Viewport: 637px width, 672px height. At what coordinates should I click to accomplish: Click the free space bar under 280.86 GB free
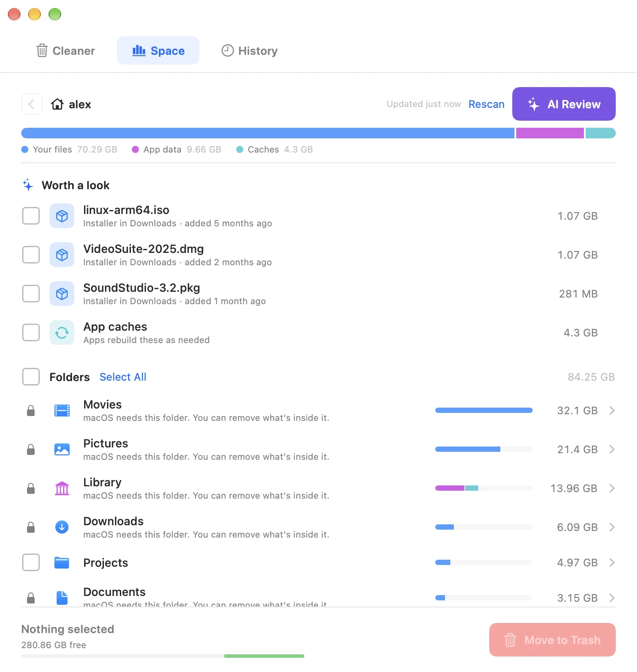(163, 656)
